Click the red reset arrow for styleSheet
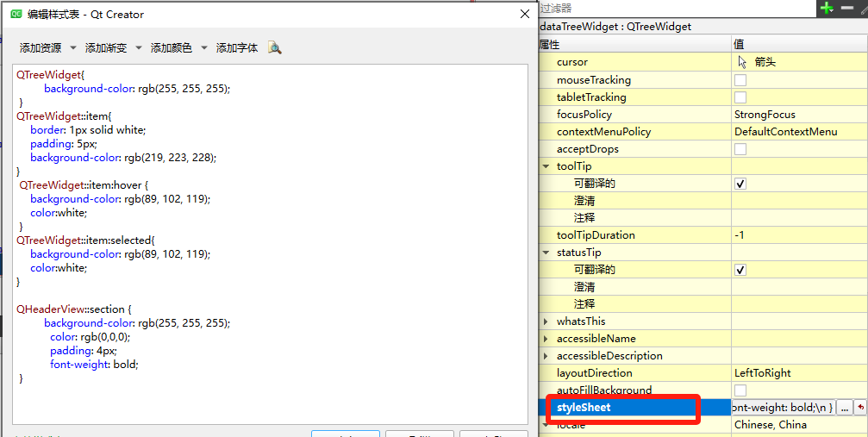The width and height of the screenshot is (868, 437). tap(861, 408)
